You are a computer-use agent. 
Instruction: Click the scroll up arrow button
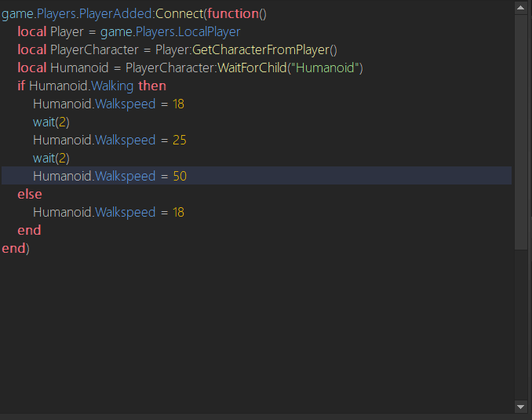[x=520, y=8]
